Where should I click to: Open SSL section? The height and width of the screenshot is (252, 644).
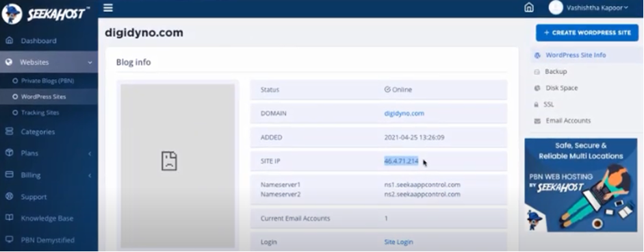549,104
